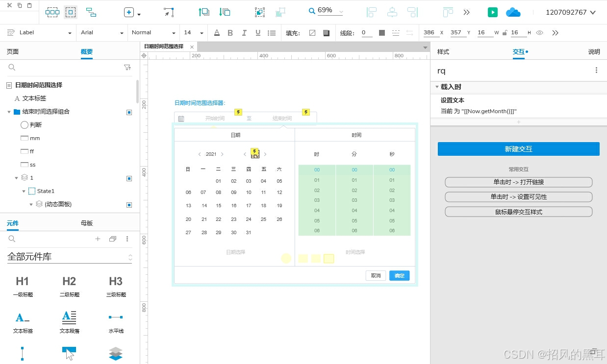Viewport: 607px width, 364px height.
Task: Click 单击时 -> 设置可见性 button
Action: [x=519, y=197]
